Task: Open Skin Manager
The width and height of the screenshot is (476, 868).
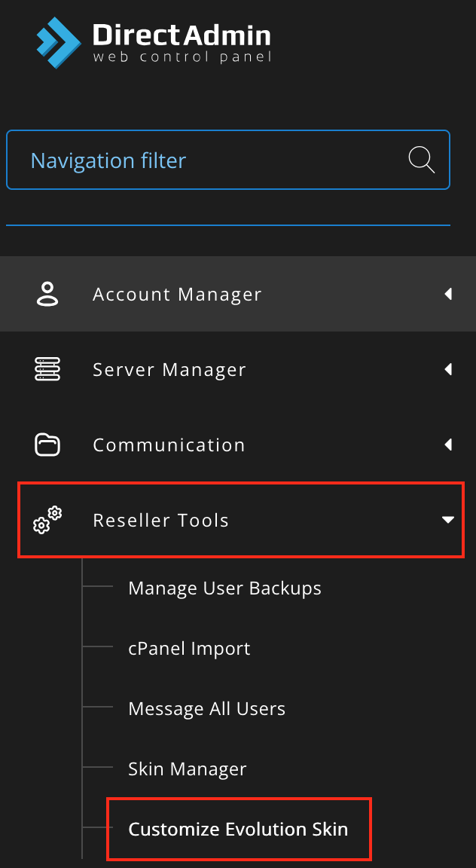Action: (x=187, y=769)
